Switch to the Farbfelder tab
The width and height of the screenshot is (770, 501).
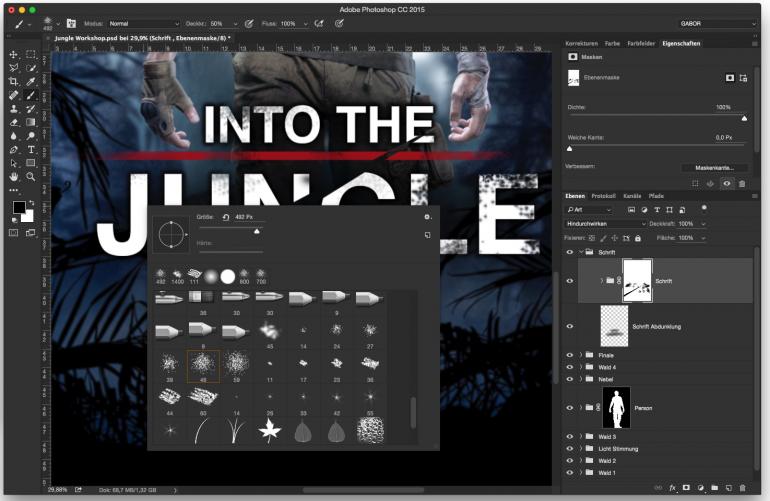[641, 44]
